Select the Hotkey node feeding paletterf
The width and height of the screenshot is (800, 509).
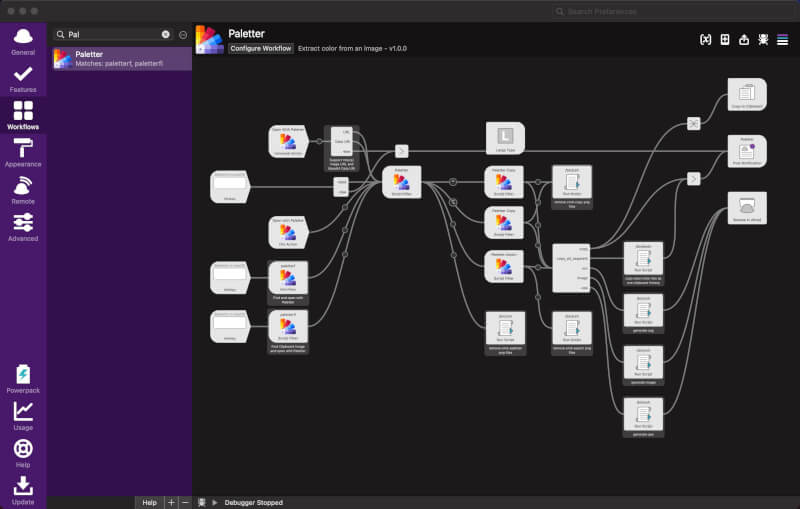coord(230,277)
